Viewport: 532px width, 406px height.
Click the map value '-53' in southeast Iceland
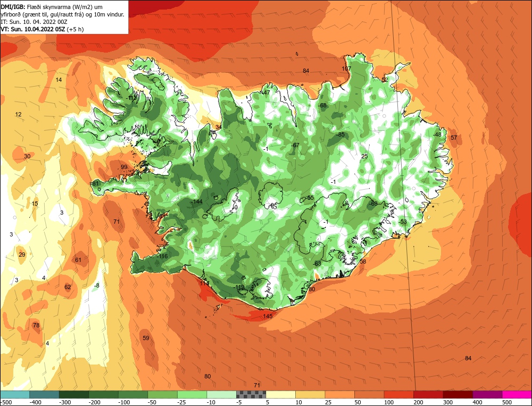tap(402, 222)
